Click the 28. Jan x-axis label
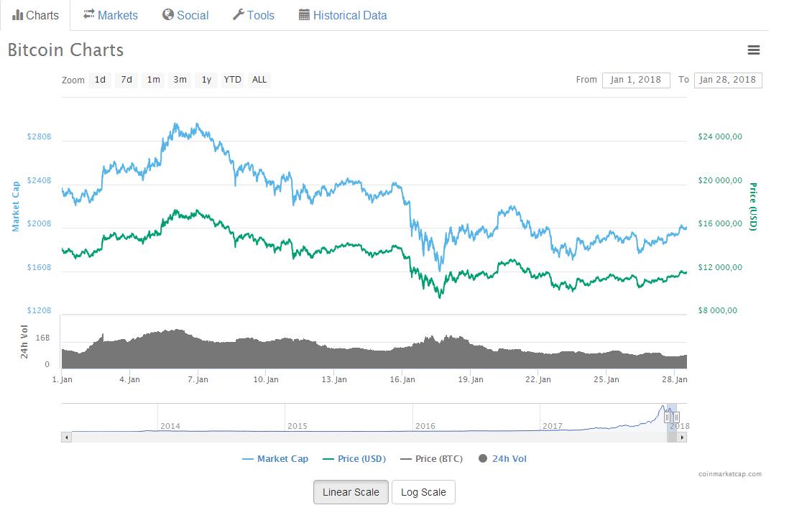 (x=675, y=379)
